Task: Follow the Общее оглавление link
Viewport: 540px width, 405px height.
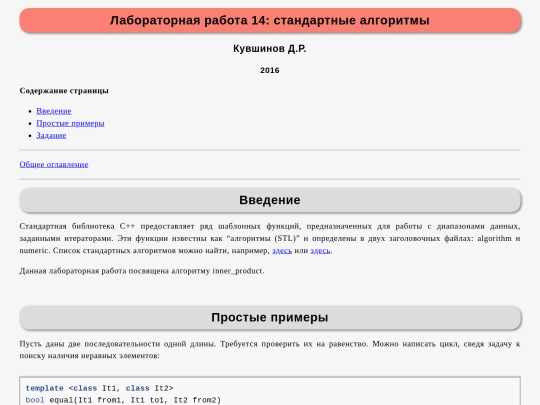Action: click(x=54, y=164)
